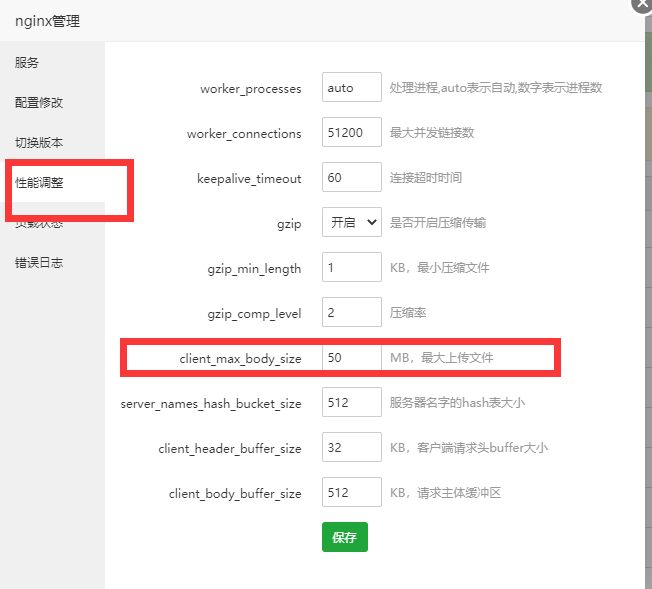Click the worker_processes label
The height and width of the screenshot is (589, 652).
tap(251, 89)
